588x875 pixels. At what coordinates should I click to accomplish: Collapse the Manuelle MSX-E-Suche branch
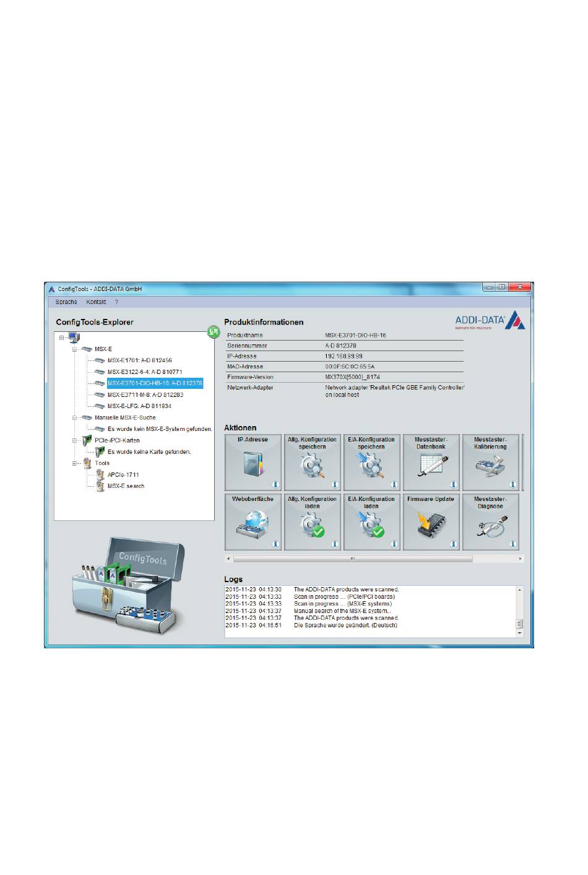74,418
